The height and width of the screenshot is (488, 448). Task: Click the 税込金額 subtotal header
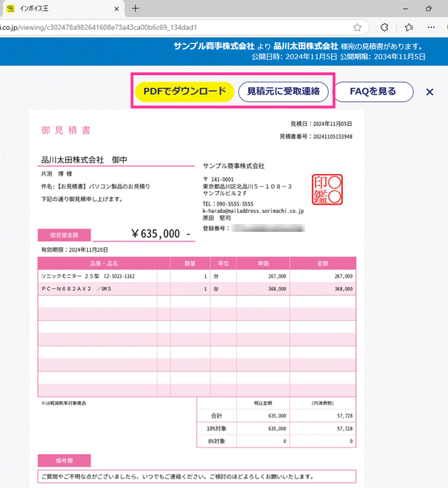tap(263, 403)
